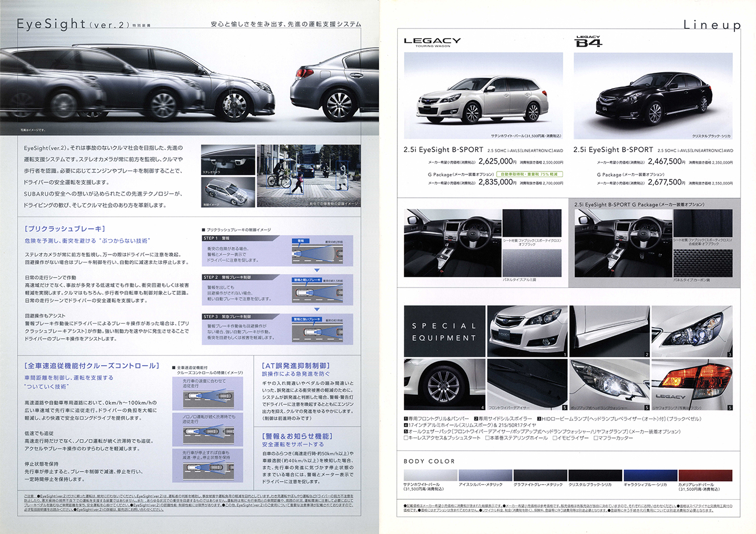Open the フロントワイパーデアイサー photo
The height and width of the screenshot is (534, 756).
tap(527, 385)
